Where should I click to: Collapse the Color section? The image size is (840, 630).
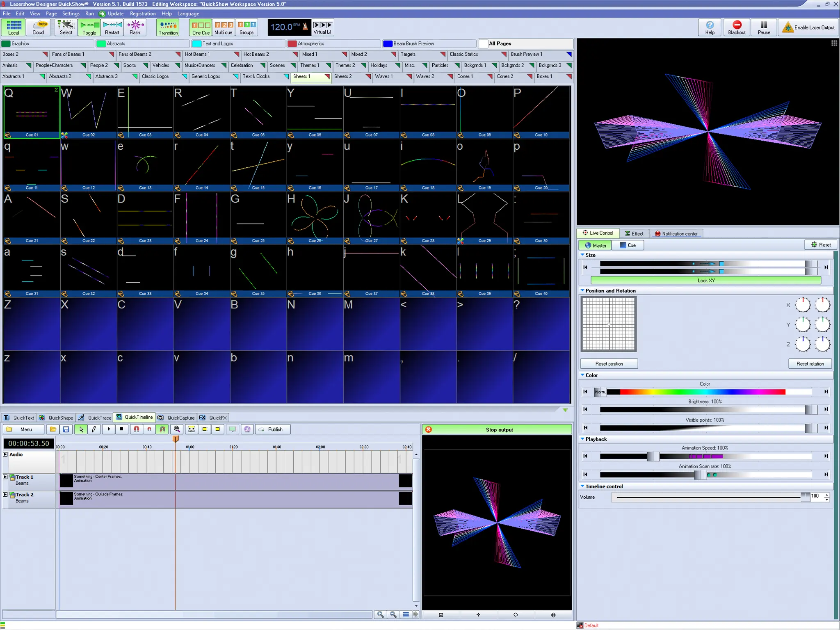(583, 375)
